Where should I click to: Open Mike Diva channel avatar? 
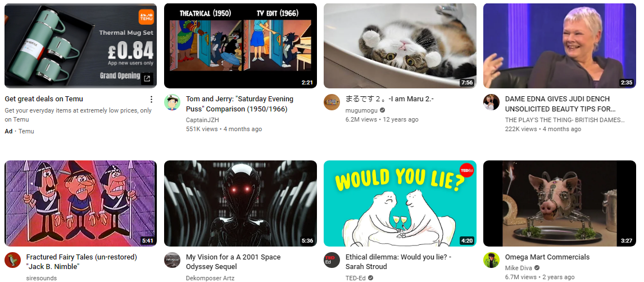click(491, 260)
